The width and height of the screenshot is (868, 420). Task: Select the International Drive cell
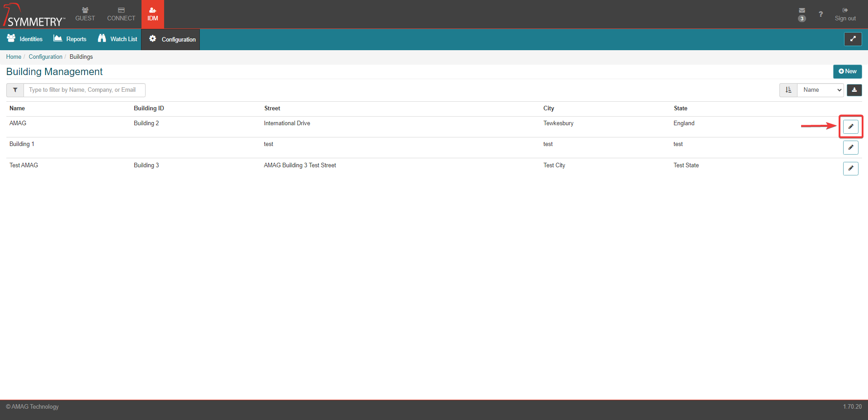point(287,123)
